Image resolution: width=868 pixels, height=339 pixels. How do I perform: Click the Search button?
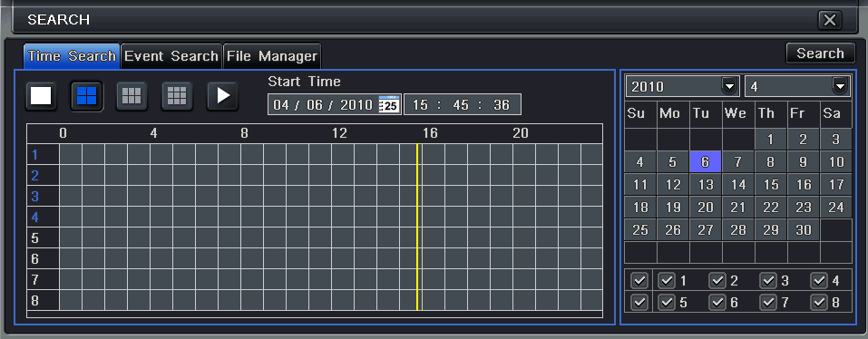(x=820, y=53)
